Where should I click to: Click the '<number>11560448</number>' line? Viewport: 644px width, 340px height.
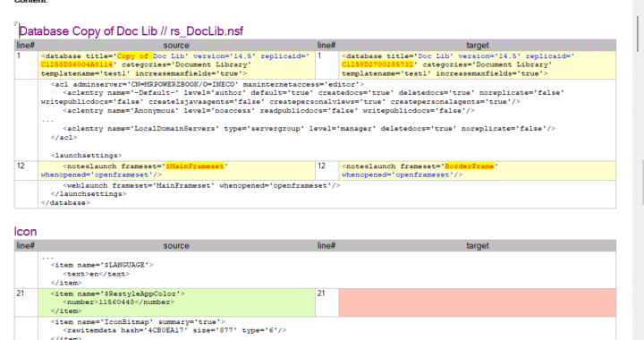pos(119,302)
